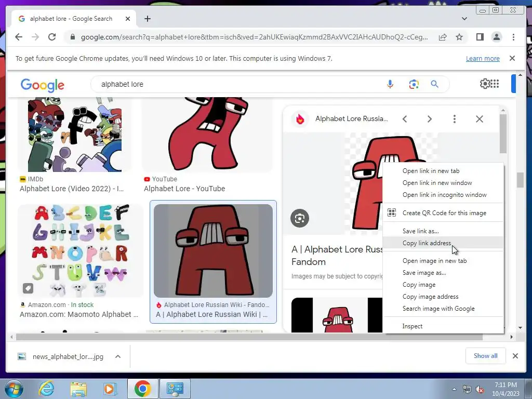Expand options for news_alphabet_lor jpg download
532x399 pixels.
118,356
